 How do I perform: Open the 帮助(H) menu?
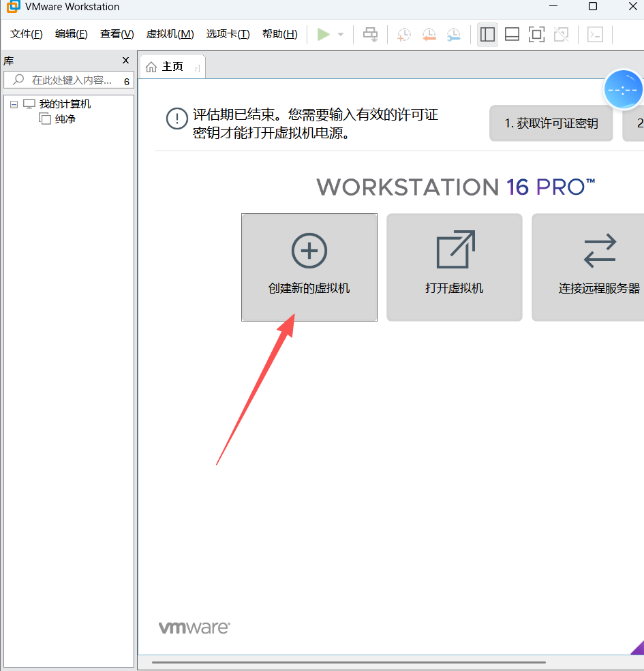(280, 34)
